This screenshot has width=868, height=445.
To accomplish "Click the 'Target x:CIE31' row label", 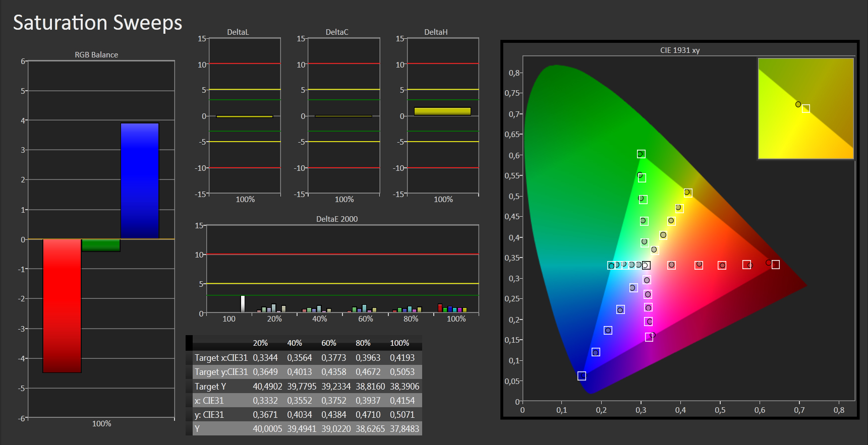I will [221, 358].
